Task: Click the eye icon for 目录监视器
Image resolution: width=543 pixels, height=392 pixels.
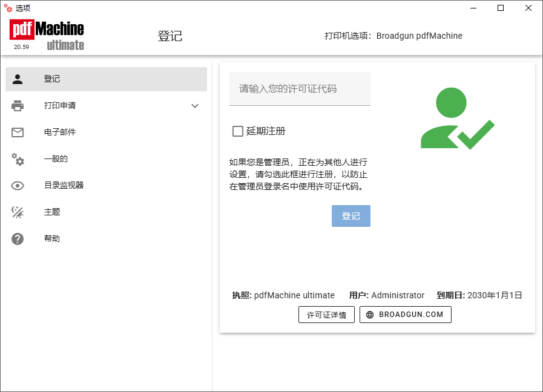Action: pos(18,186)
